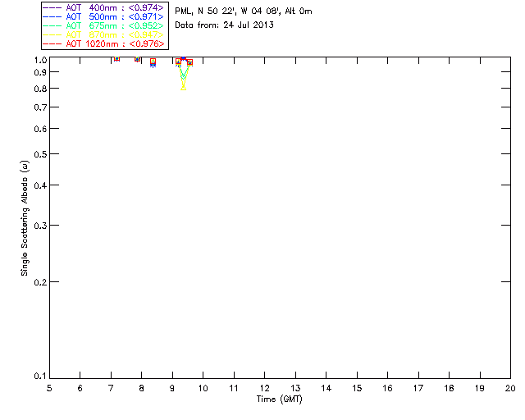Screen dimensions: 525x420
Task: Click the green diamond marker below 0.9
Action: (184, 77)
